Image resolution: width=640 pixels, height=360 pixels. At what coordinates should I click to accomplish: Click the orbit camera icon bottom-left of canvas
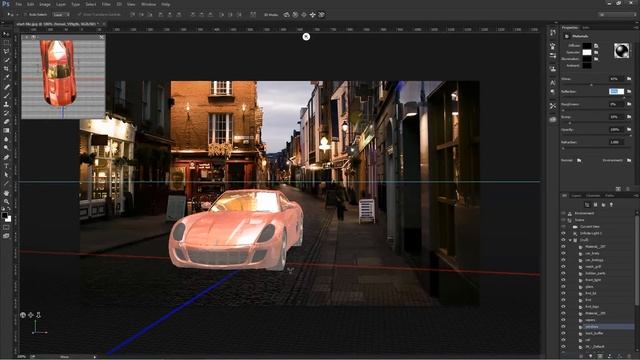coord(23,315)
